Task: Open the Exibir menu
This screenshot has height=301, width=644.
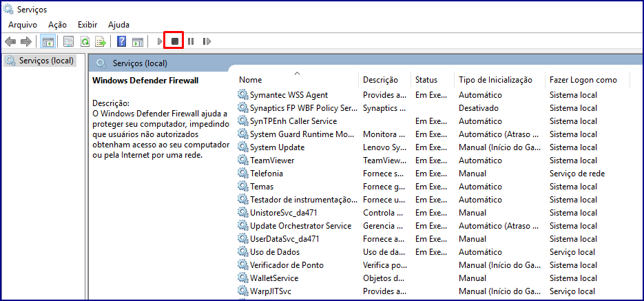Action: pos(87,25)
